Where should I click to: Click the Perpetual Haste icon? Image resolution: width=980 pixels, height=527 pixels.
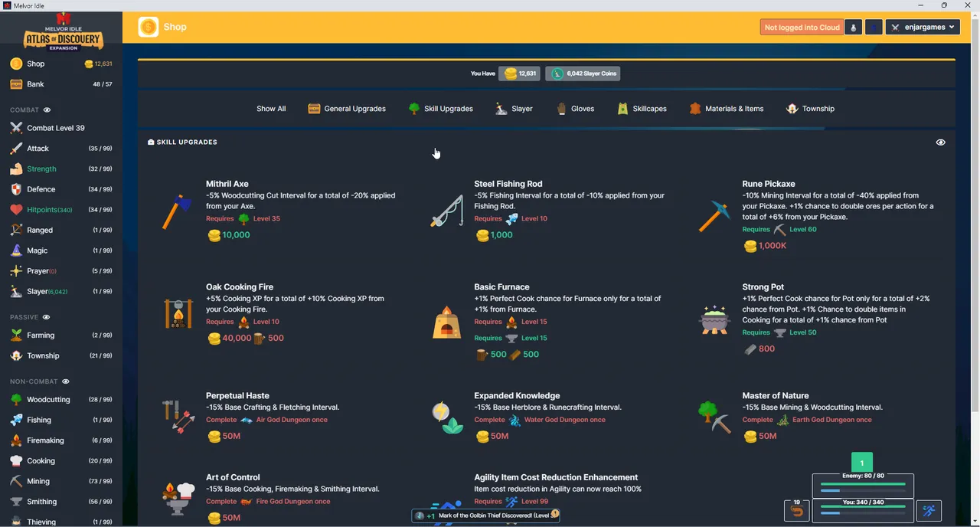[x=178, y=417]
